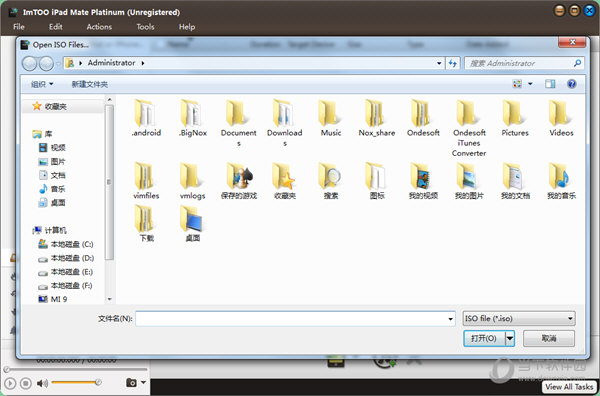
Task: Click the back navigation button
Action: [x=29, y=64]
